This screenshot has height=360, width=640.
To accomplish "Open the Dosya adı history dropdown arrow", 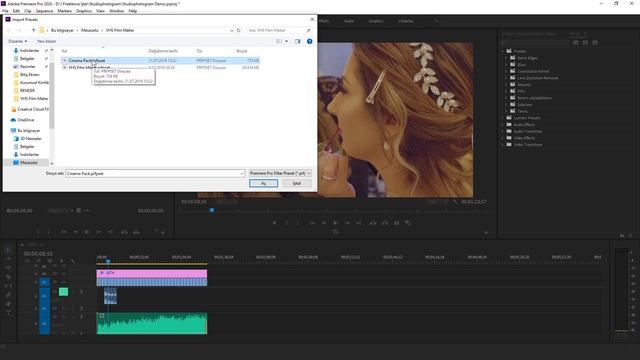I will (x=242, y=173).
